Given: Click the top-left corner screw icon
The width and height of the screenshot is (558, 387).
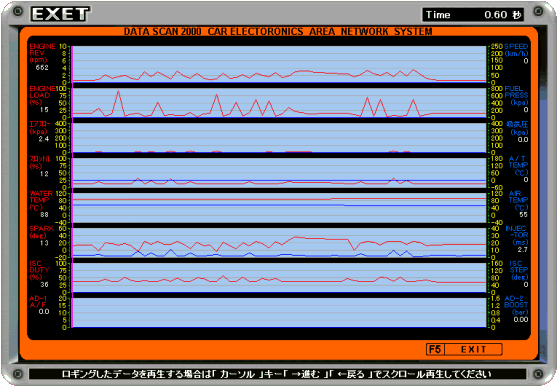Looking at the screenshot, I should click(x=18, y=12).
